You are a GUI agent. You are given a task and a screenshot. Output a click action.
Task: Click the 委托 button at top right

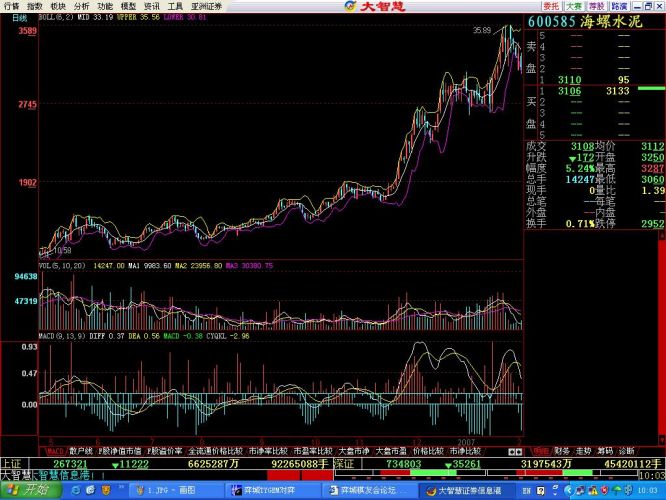pyautogui.click(x=551, y=6)
